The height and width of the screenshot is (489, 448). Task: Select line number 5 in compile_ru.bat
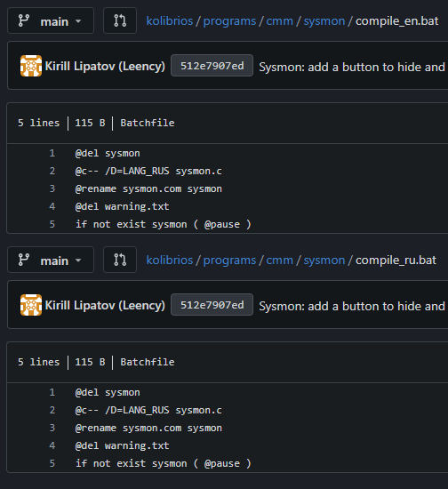(52, 463)
